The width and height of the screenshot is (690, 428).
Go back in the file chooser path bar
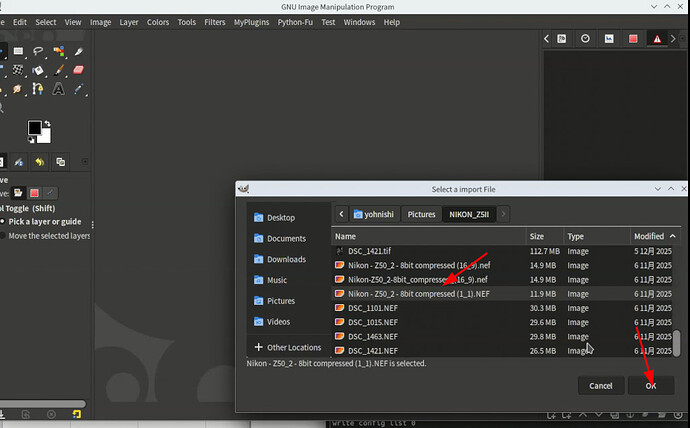pyautogui.click(x=341, y=214)
